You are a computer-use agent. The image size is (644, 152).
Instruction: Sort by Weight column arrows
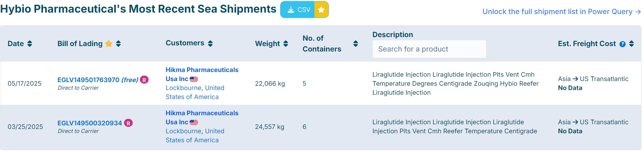click(286, 44)
